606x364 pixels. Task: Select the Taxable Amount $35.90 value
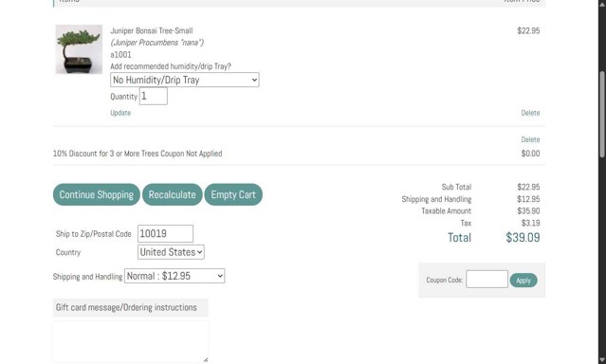[528, 211]
